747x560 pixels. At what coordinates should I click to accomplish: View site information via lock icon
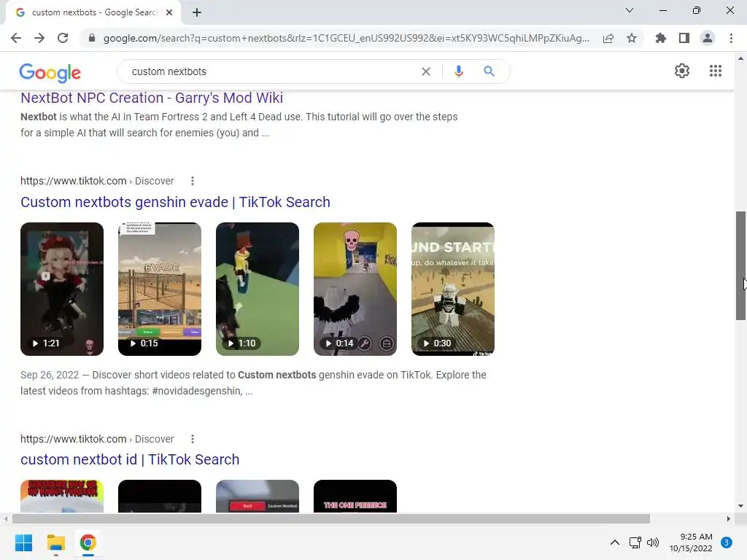[92, 38]
